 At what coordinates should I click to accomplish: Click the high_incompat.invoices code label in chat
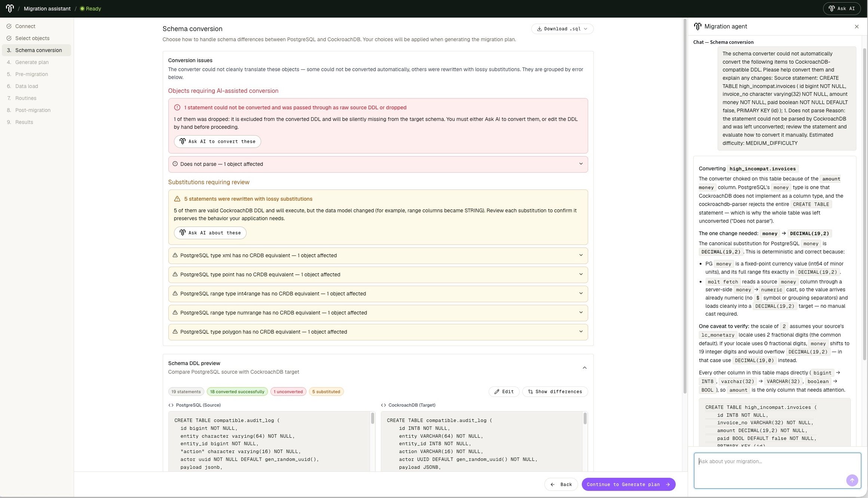point(762,169)
